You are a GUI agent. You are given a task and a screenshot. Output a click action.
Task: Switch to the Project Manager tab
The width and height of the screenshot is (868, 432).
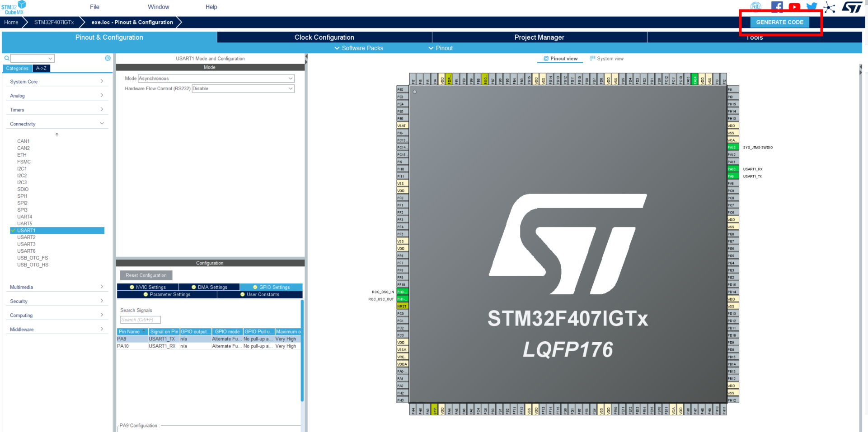point(540,37)
